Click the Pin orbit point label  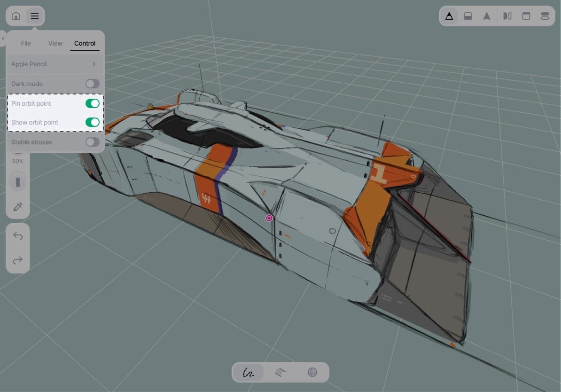coord(31,103)
